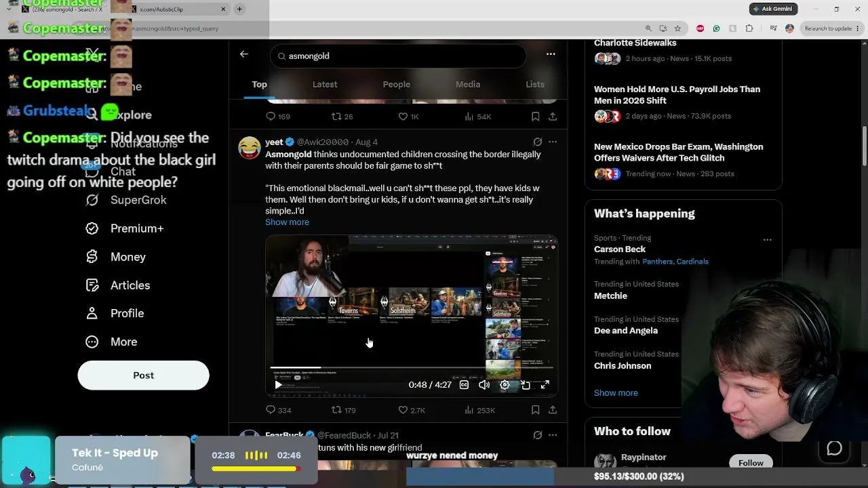Open search settings three-dot menu beside search box
This screenshot has height=488, width=868.
551,54
